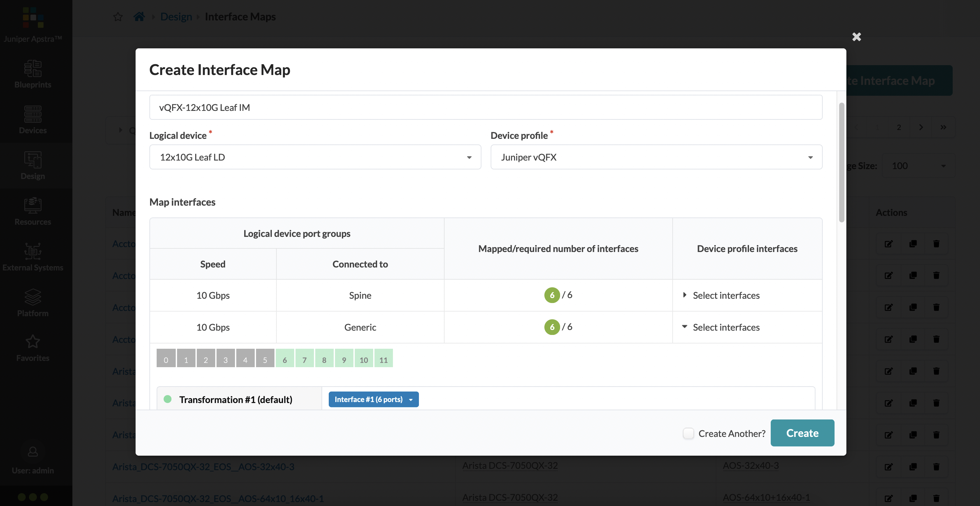Click the Platform icon in sidebar

32,313
